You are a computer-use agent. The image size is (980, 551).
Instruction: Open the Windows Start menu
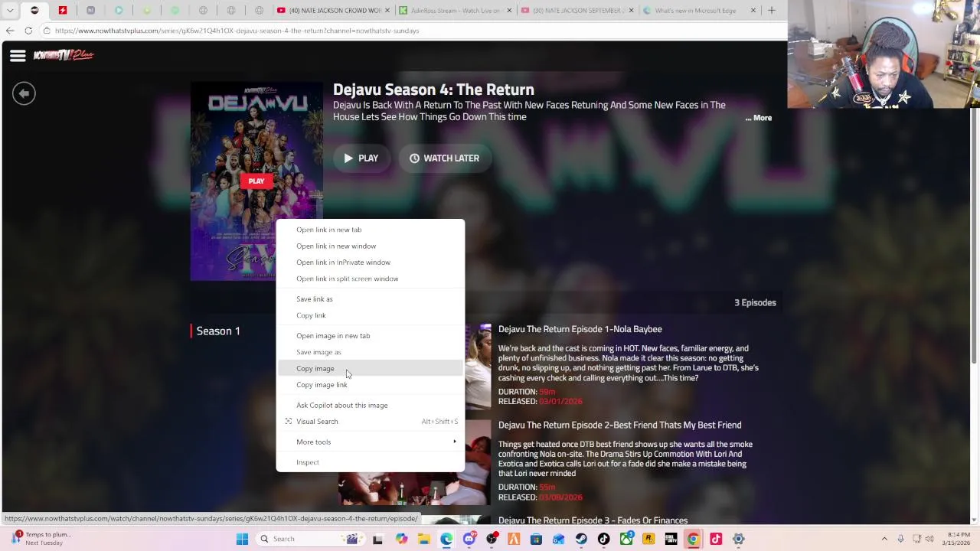pyautogui.click(x=241, y=539)
